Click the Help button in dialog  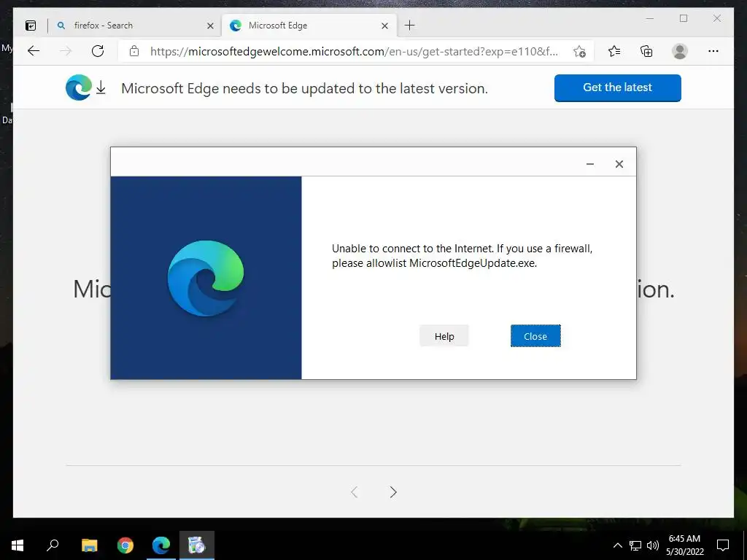coord(444,336)
